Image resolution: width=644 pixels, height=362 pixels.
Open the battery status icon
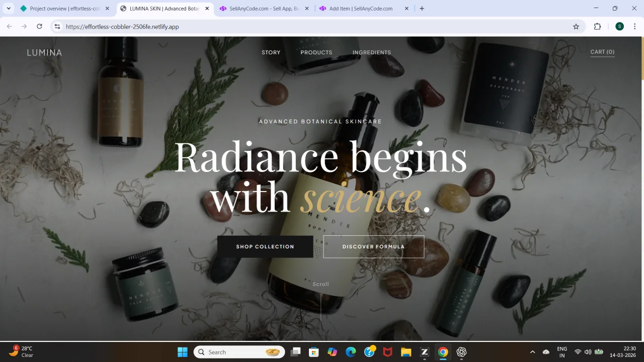click(x=599, y=352)
